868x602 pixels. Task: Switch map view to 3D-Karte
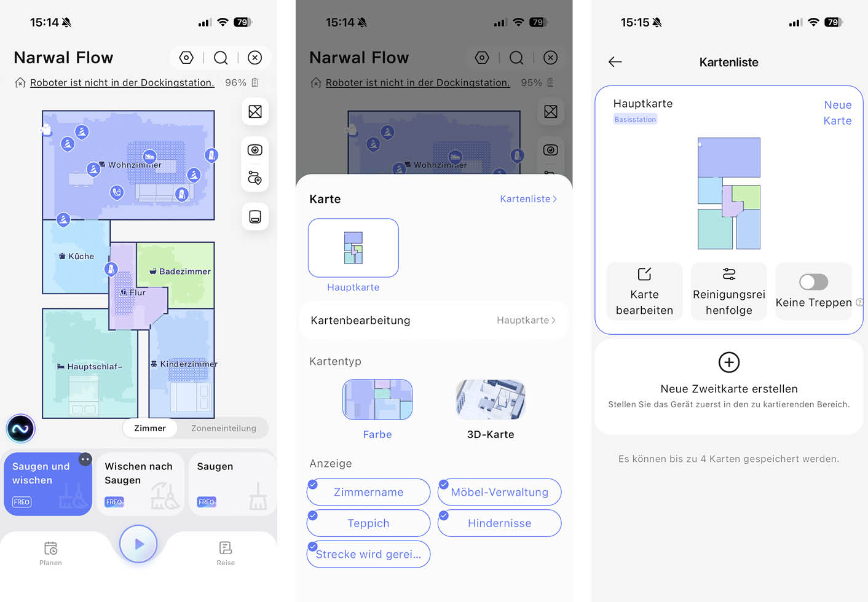click(x=490, y=408)
